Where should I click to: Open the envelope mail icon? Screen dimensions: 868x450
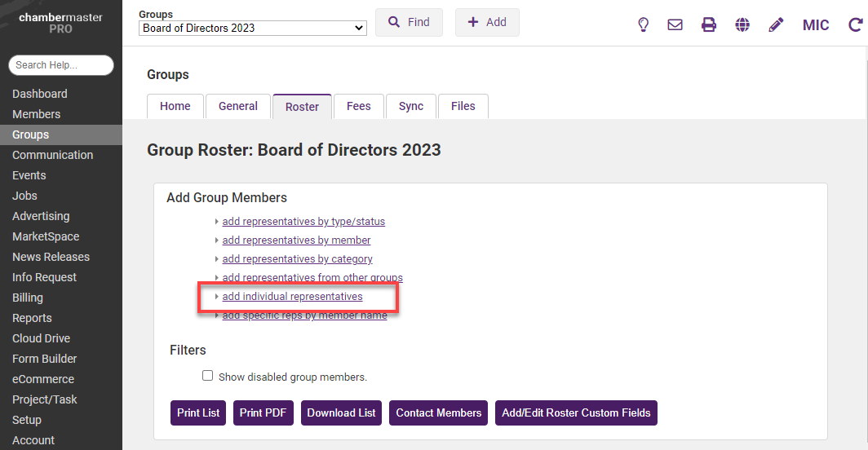click(675, 24)
